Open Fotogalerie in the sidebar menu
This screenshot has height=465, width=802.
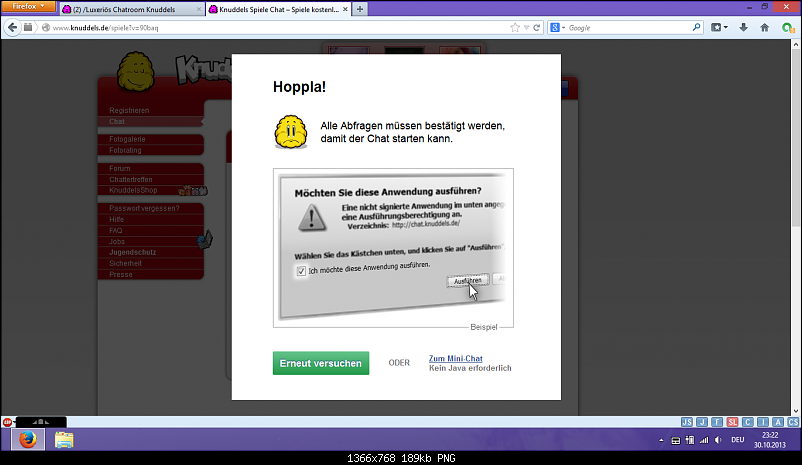click(127, 139)
